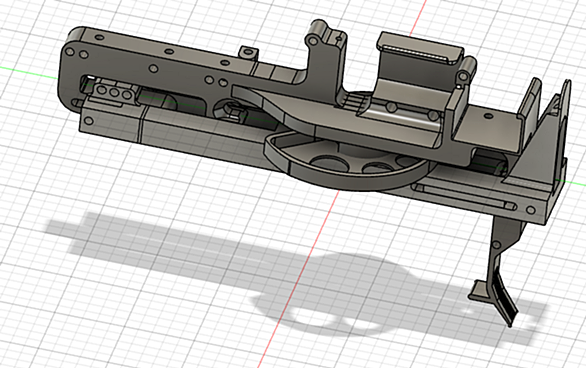Click the hole on the flat right platform
This screenshot has width=586, height=368.
[x=488, y=116]
